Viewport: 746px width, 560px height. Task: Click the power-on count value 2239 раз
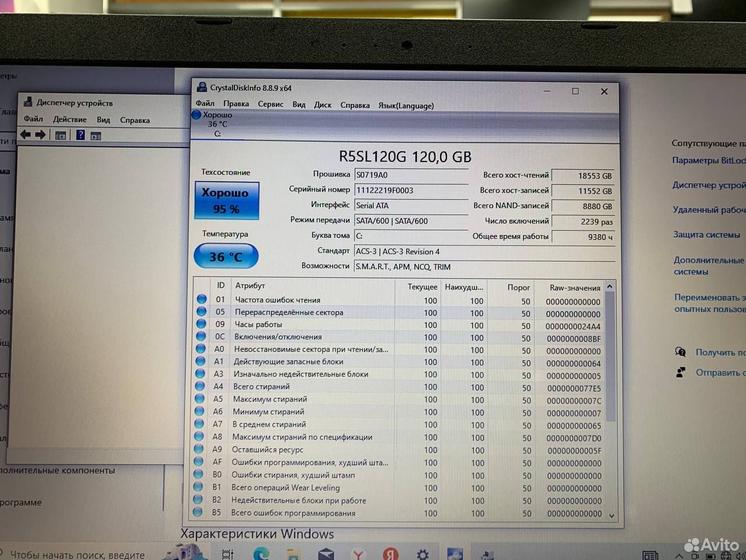pyautogui.click(x=583, y=221)
